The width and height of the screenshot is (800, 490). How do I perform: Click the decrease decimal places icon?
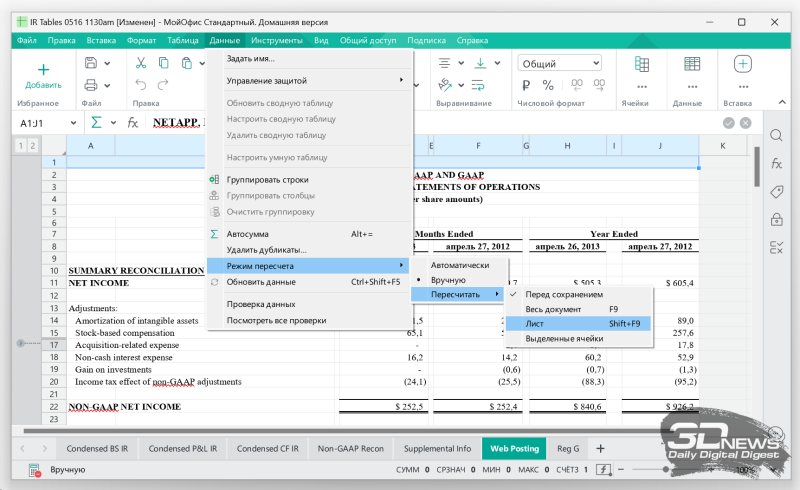[577, 85]
